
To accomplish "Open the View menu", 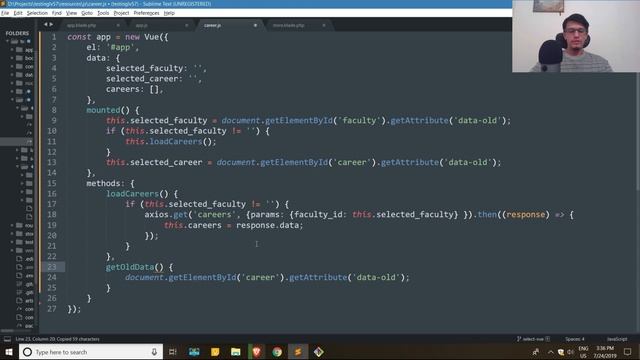I will point(71,13).
